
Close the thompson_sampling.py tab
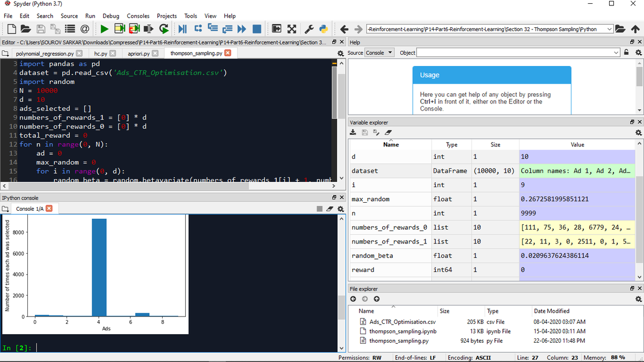pyautogui.click(x=228, y=53)
